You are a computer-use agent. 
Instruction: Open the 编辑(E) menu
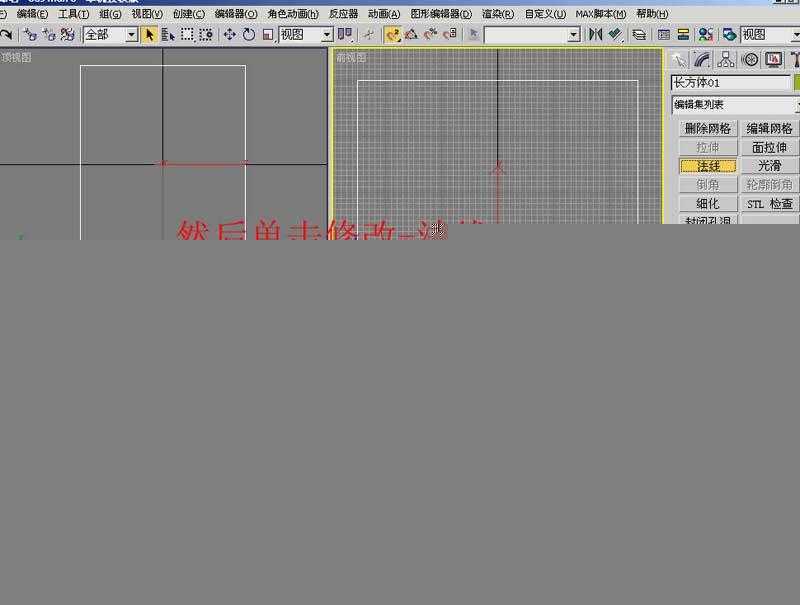[32, 14]
